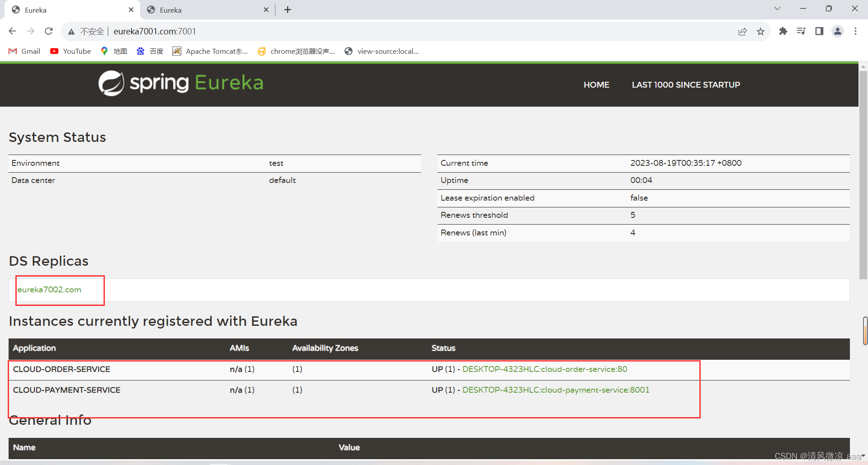Click the not-secure warning icon
Screen dimensions: 868x465
pos(71,32)
